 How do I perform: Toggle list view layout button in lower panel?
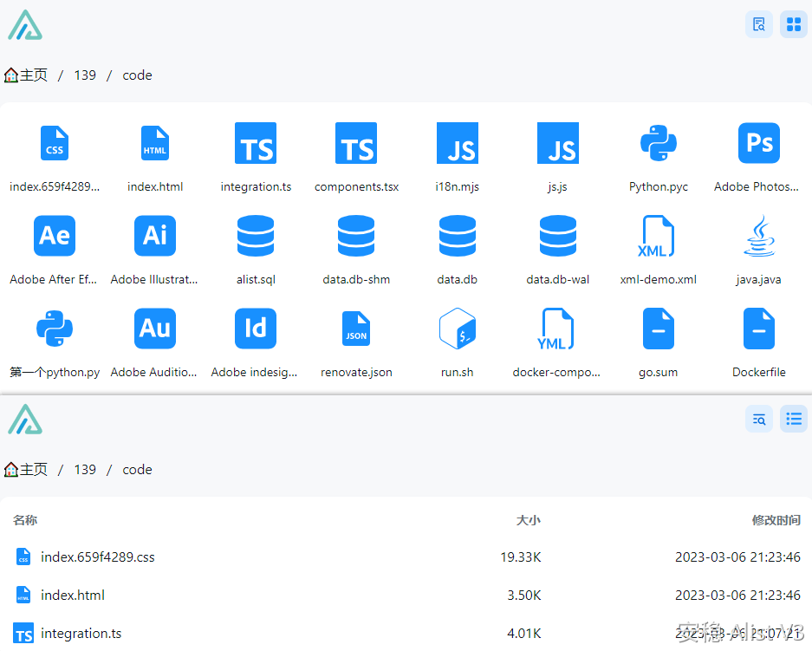pyautogui.click(x=793, y=419)
